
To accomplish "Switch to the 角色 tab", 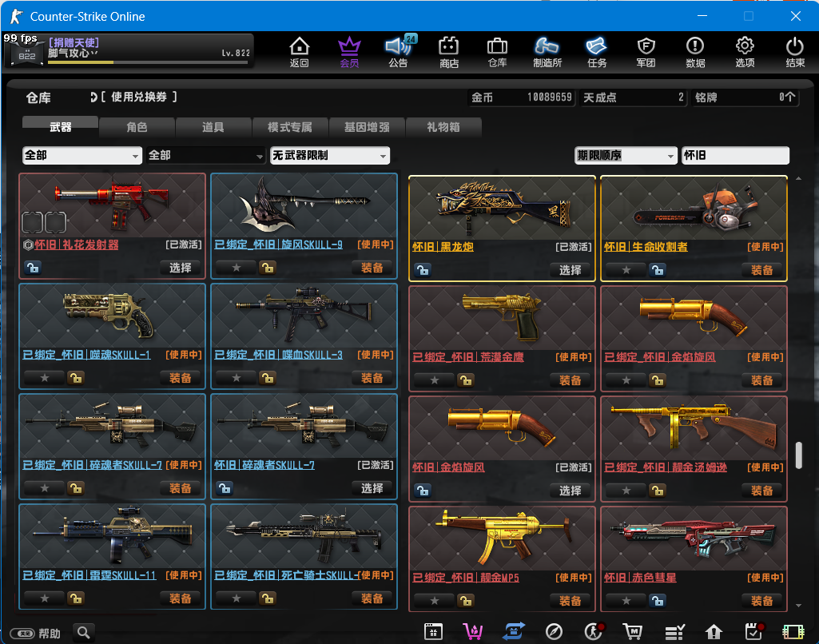I will point(137,127).
